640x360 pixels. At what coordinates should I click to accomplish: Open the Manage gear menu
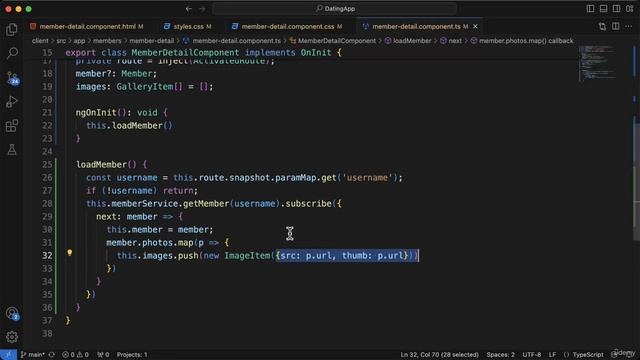(x=12, y=337)
